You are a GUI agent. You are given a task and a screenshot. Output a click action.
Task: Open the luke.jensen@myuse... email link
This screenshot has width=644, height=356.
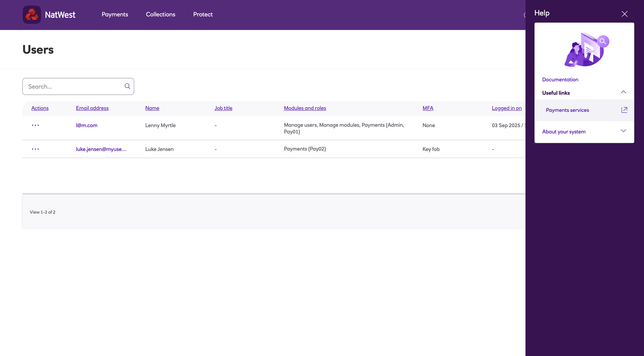(x=101, y=149)
